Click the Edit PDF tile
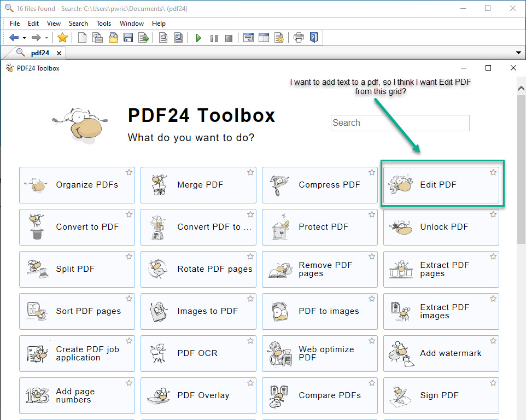The image size is (526, 420). (441, 185)
